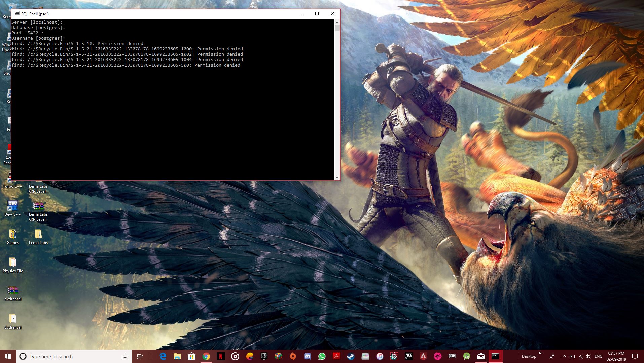
Task: Click the microphone icon in search box
Action: 125,356
